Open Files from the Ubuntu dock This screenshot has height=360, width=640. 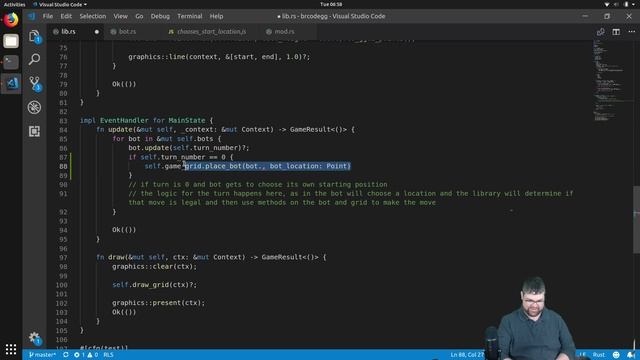(11, 41)
